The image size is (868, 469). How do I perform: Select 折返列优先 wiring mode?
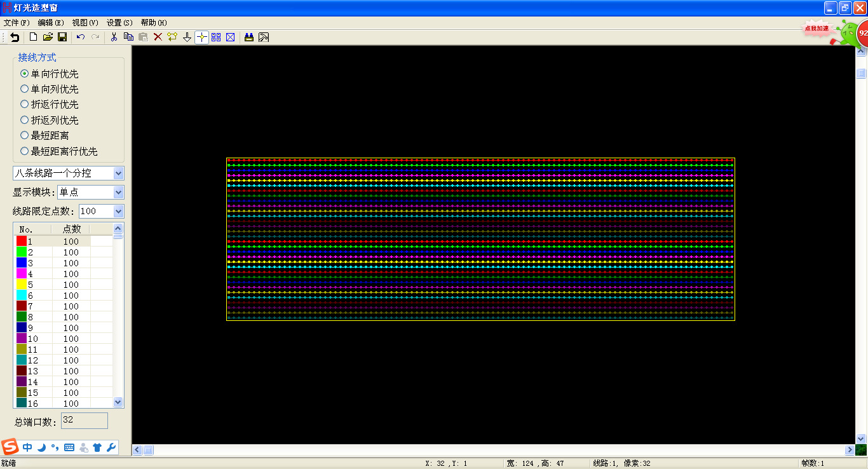click(50, 120)
